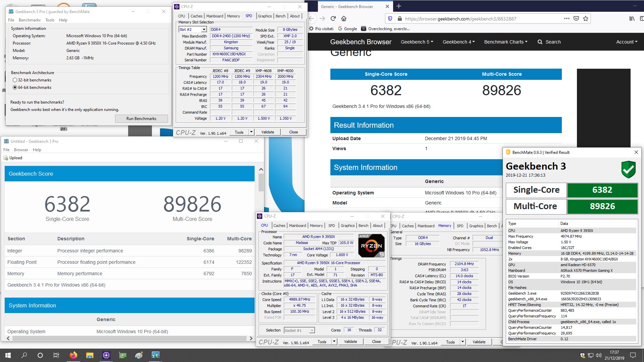Screen dimensions: 644x362
Task: Close the BenchMate Verified Result window
Action: coord(636,153)
